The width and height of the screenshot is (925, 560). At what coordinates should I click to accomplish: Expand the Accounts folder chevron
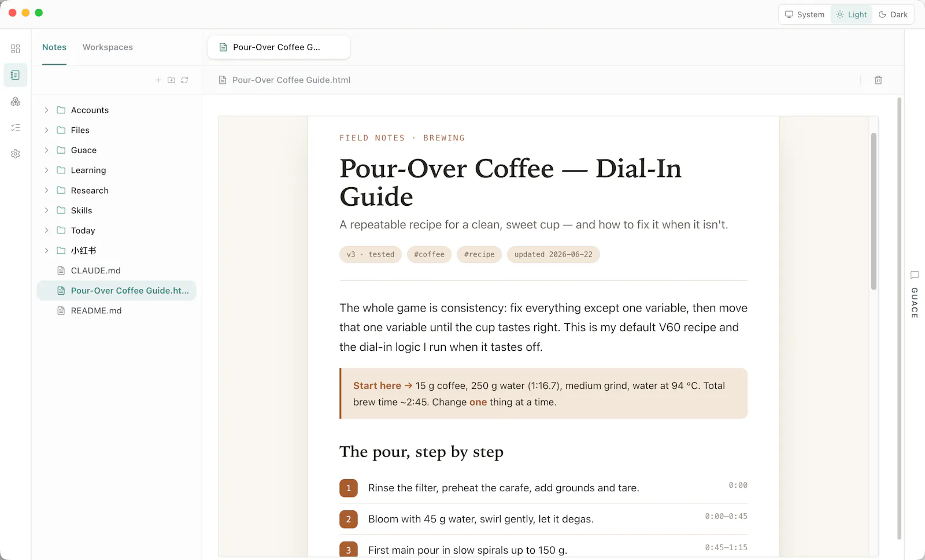[46, 110]
